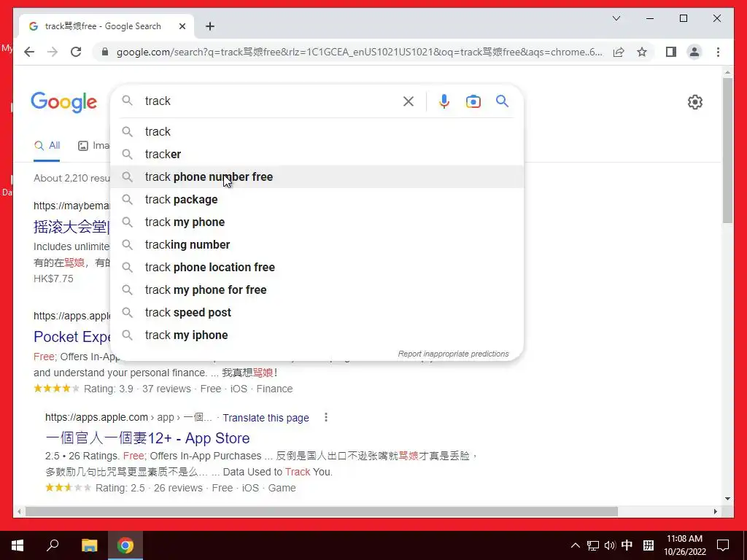Open Chrome side panel icon
Viewport: 747px width, 560px height.
coord(671,52)
